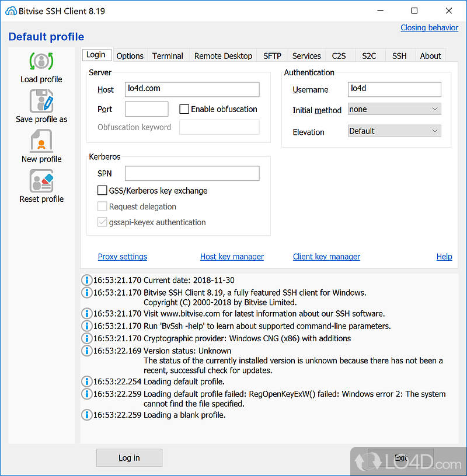The height and width of the screenshot is (476, 467).
Task: Click log text 'Current date: 2018-11-30'
Action: (x=189, y=280)
